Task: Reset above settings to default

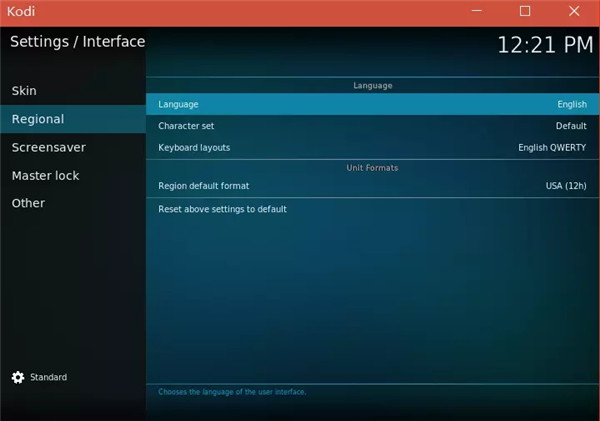Action: [x=222, y=209]
